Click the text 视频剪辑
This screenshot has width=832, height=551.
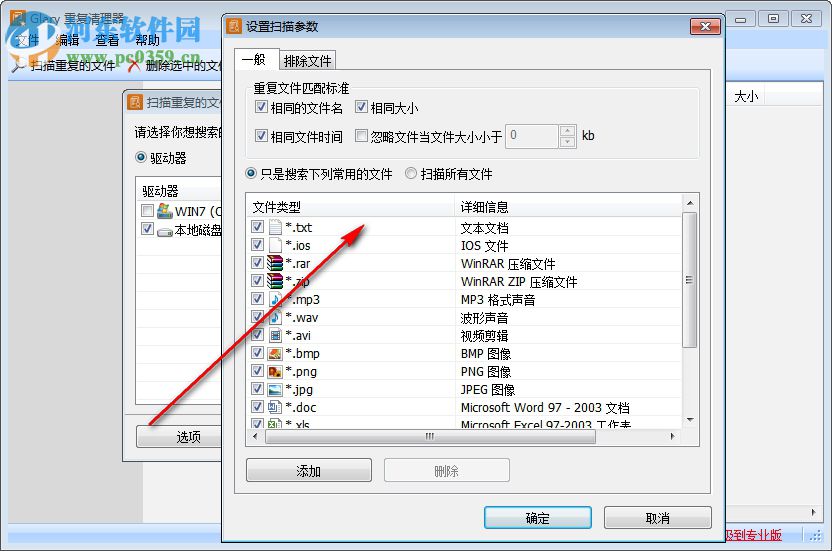484,336
